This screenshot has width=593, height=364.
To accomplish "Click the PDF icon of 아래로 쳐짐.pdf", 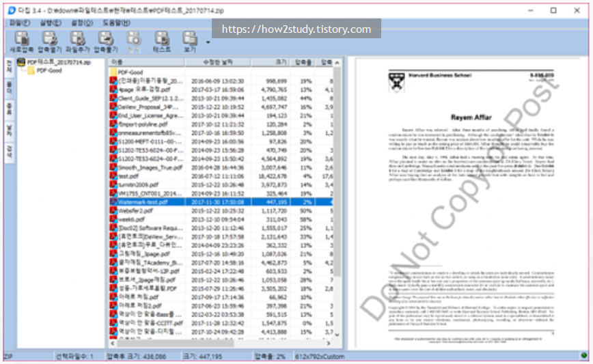I will click(113, 297).
